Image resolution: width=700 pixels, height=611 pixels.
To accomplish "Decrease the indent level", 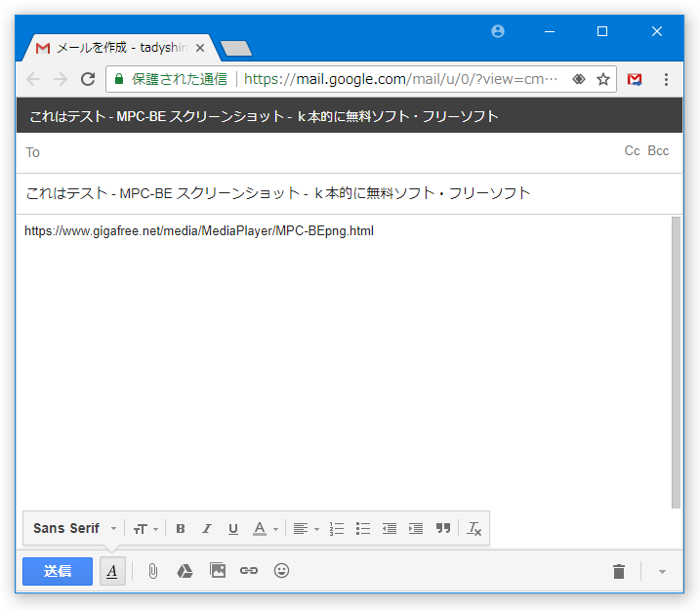I will point(390,529).
